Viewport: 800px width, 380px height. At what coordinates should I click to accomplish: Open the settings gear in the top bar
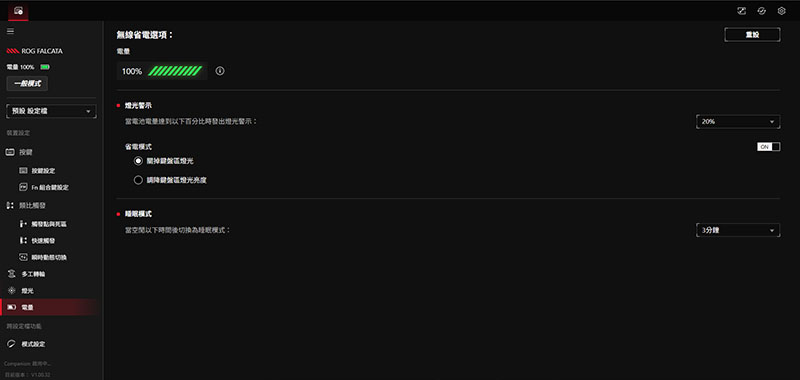point(781,11)
